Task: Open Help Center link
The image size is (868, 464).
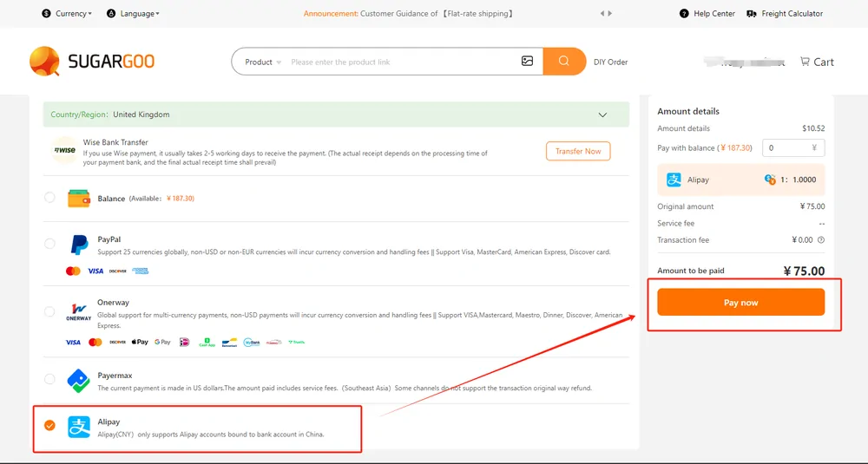Action: pyautogui.click(x=714, y=13)
